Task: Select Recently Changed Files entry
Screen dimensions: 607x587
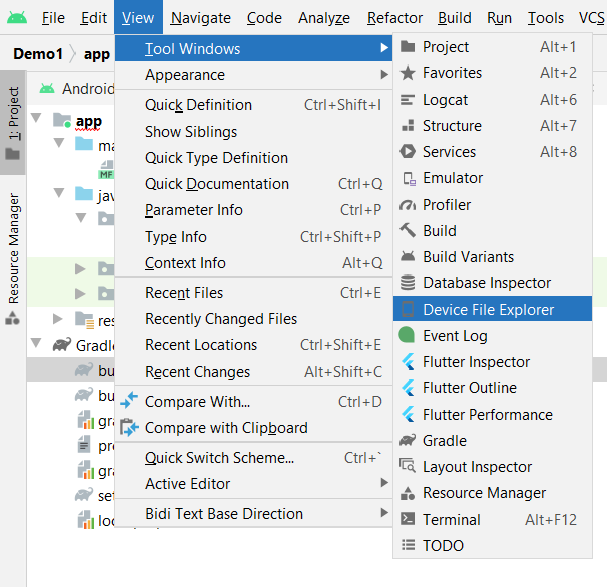Action: tap(254, 319)
